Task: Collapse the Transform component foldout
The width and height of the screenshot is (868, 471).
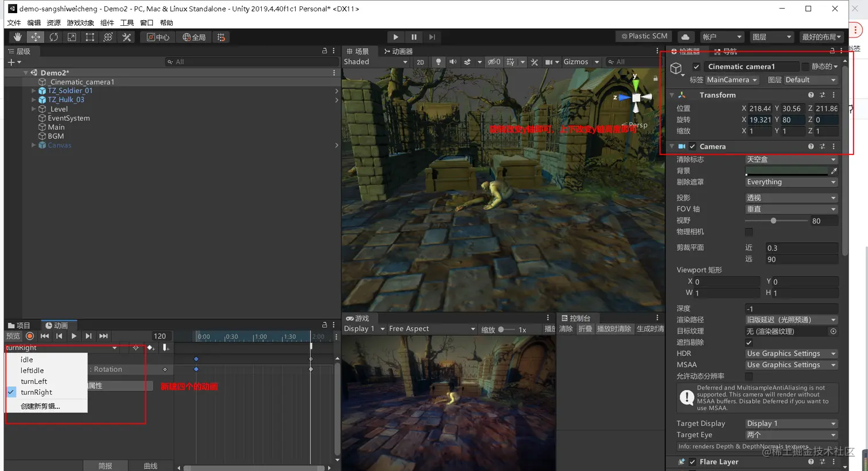Action: [x=672, y=95]
